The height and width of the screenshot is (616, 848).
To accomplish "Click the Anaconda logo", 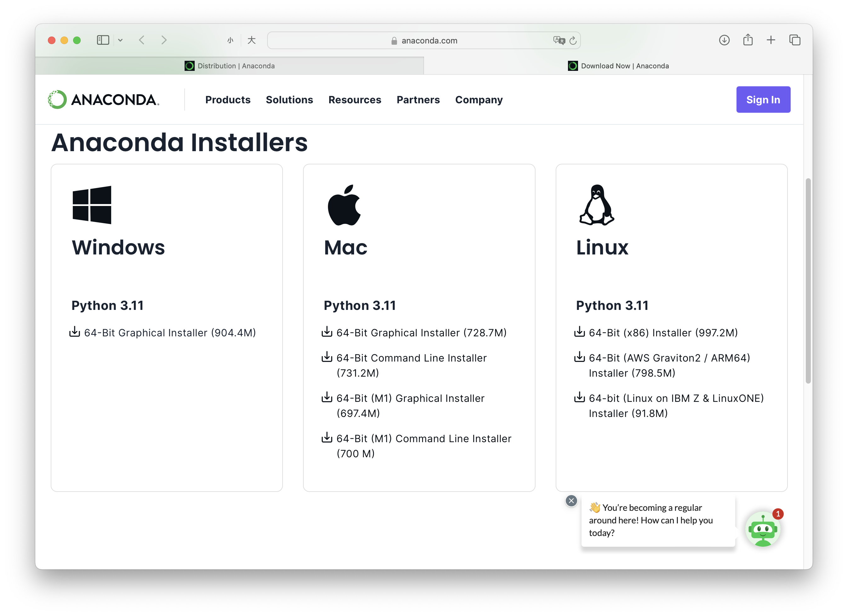I will pyautogui.click(x=104, y=100).
